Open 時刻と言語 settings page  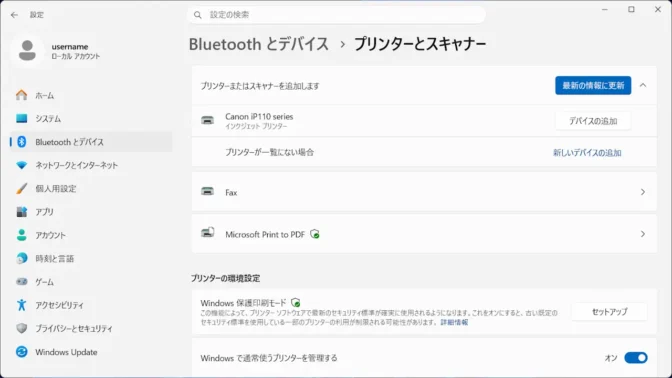click(x=91, y=258)
